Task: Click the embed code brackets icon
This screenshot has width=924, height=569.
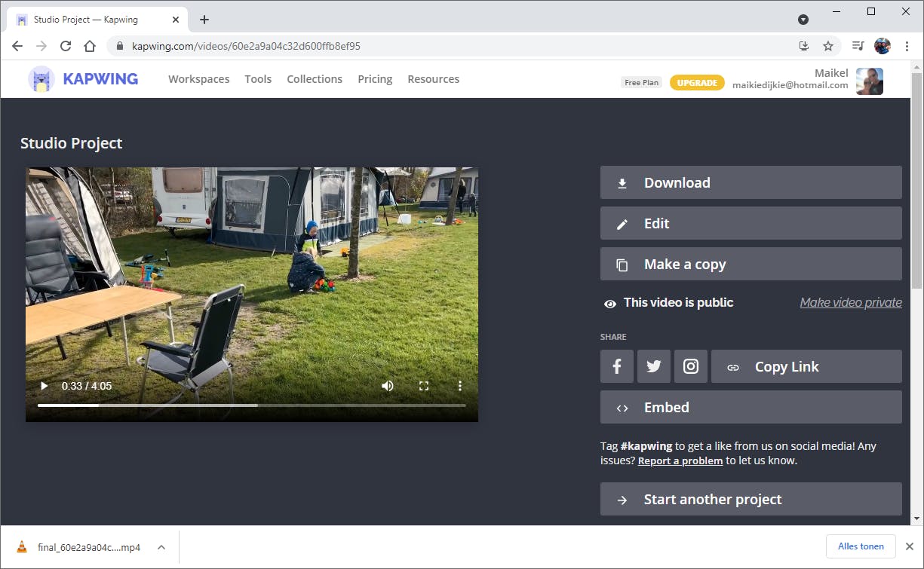Action: 622,408
